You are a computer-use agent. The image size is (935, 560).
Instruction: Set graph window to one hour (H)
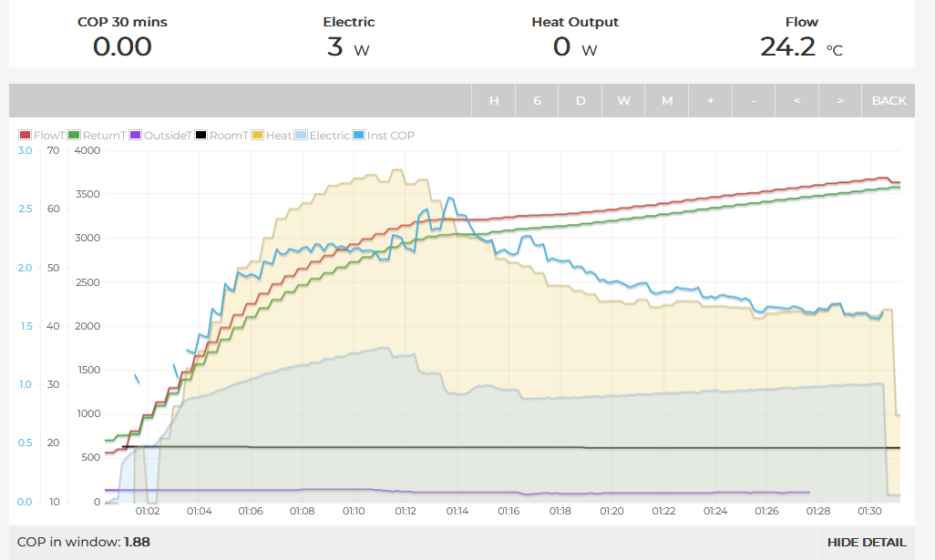tap(494, 100)
